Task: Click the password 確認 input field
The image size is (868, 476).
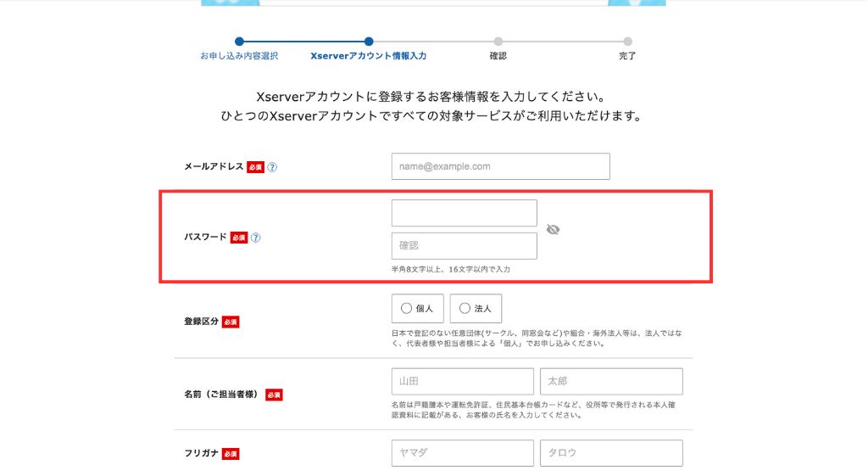Action: coord(464,245)
